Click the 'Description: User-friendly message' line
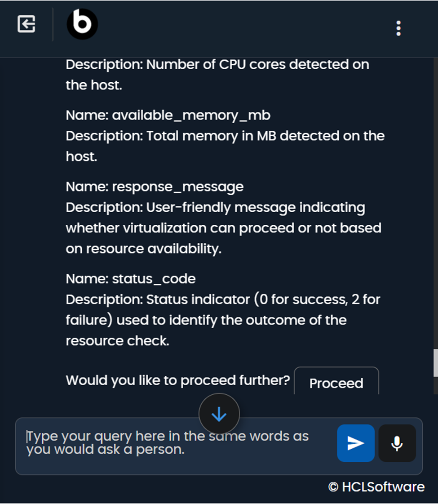 click(215, 208)
